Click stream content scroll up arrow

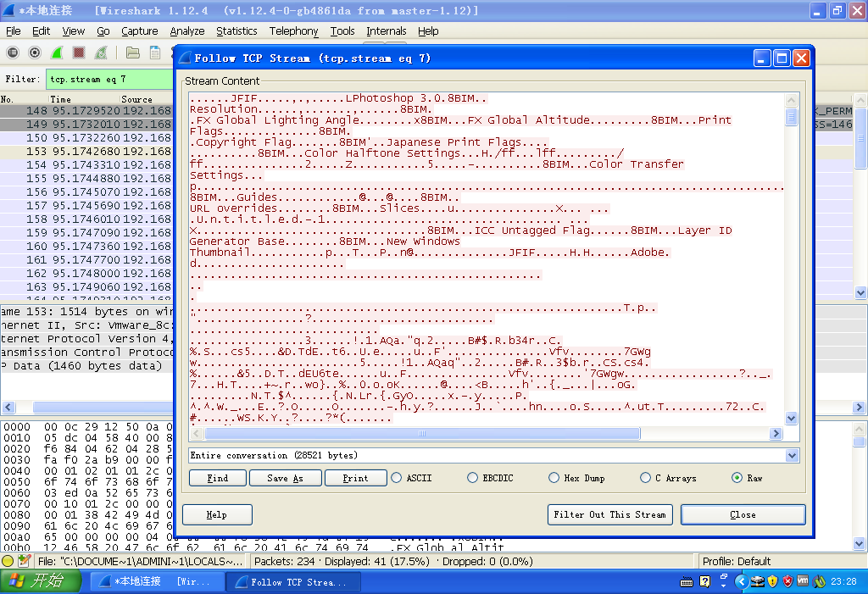point(791,100)
